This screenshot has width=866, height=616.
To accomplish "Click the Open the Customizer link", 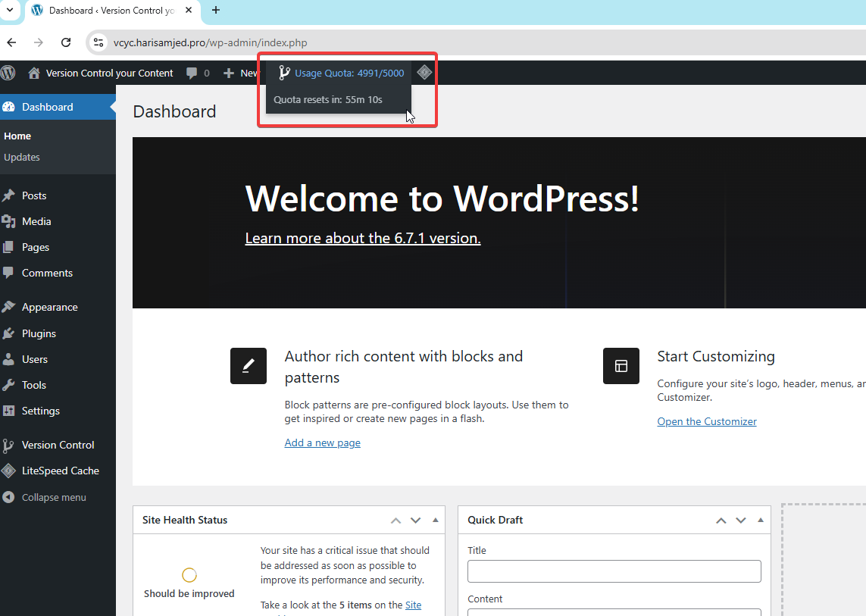I will (x=707, y=421).
